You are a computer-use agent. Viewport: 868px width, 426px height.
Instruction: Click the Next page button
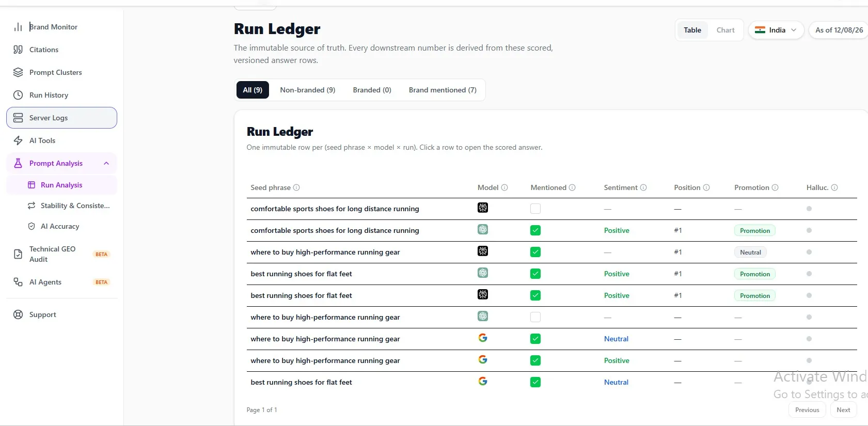843,410
